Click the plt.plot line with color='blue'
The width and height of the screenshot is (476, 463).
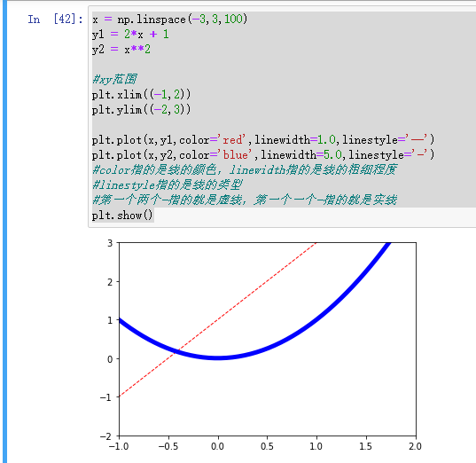tap(263, 155)
